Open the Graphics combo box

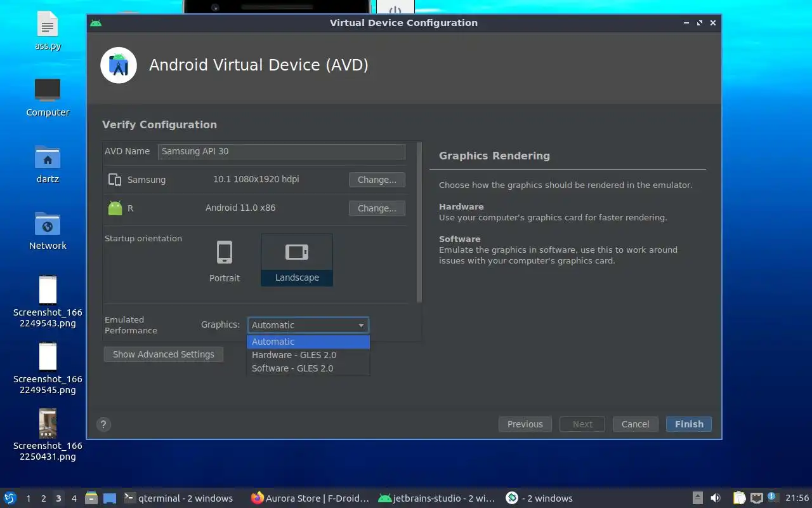click(x=308, y=325)
